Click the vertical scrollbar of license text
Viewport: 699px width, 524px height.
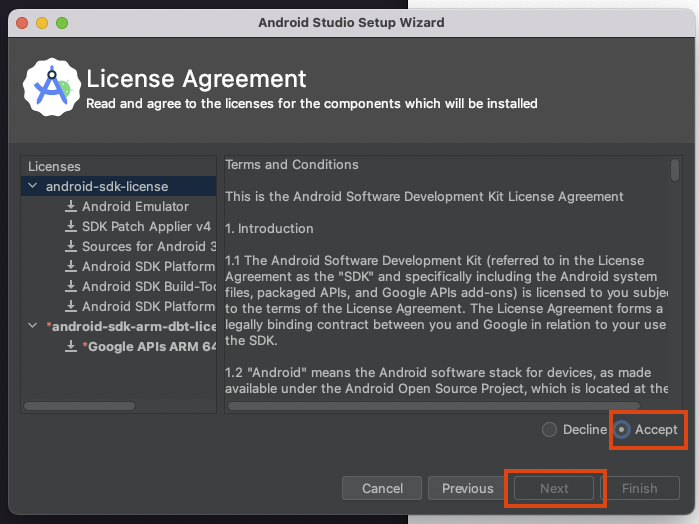675,170
